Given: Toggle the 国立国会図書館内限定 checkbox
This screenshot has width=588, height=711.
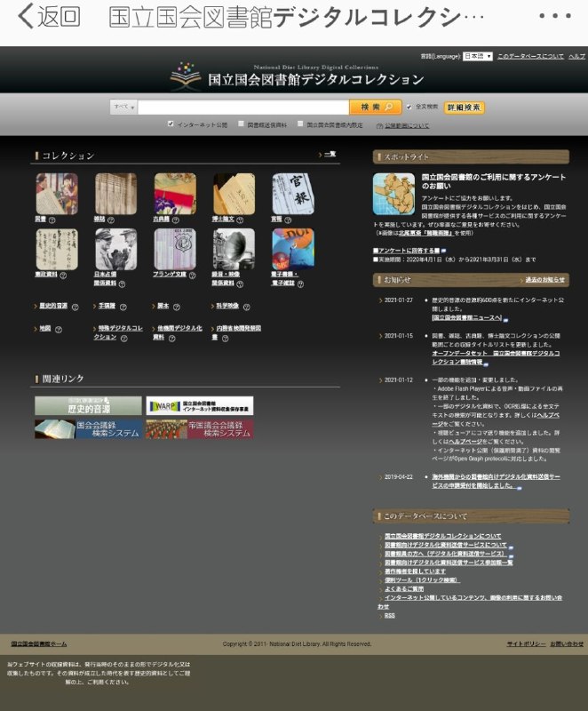Looking at the screenshot, I should pyautogui.click(x=300, y=124).
